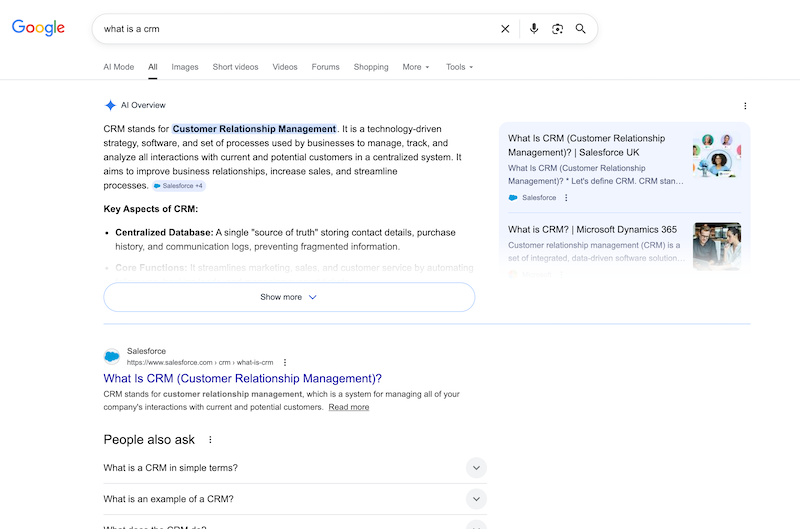Open Salesforce UK source card title
Screen dimensions: 800x529
click(587, 145)
